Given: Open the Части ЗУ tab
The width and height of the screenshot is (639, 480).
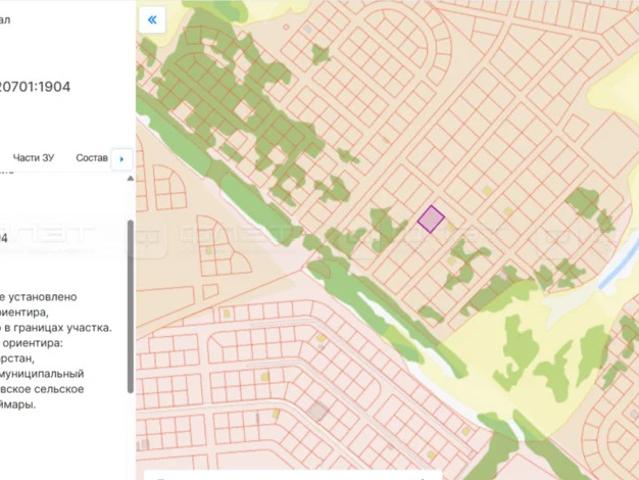Looking at the screenshot, I should pos(33,158).
